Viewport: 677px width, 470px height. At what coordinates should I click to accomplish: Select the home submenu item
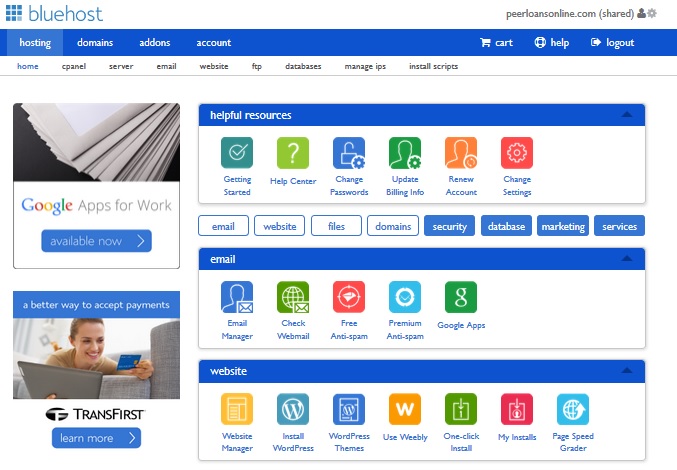click(28, 66)
